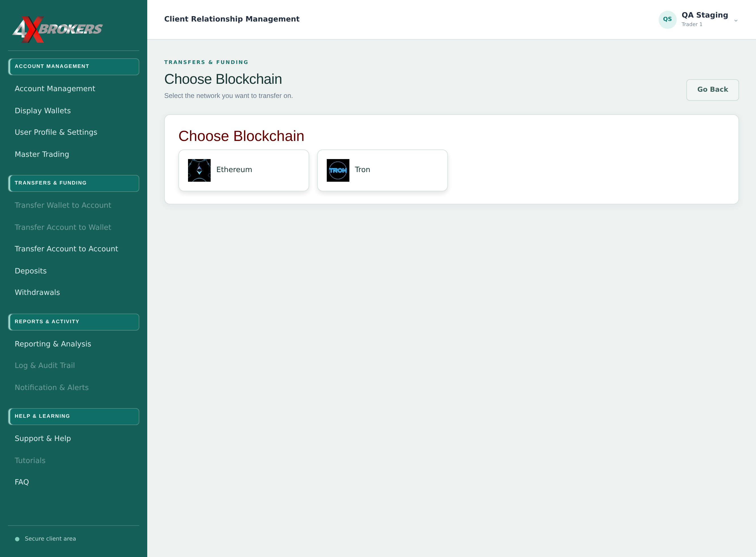
Task: Open the FAQ page
Action: click(x=22, y=482)
